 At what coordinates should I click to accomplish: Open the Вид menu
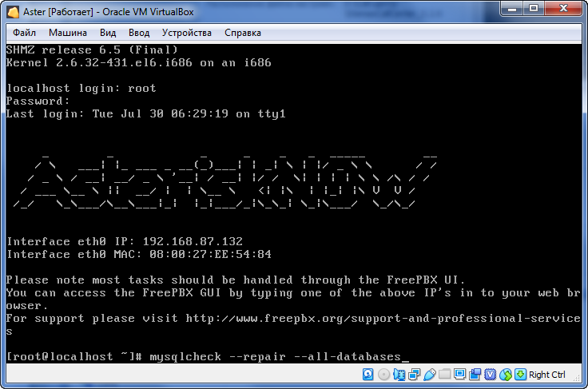(x=108, y=33)
